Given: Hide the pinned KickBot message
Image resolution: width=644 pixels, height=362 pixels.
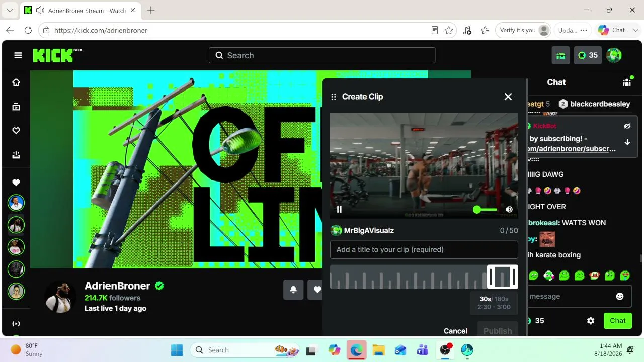Looking at the screenshot, I should click(627, 126).
